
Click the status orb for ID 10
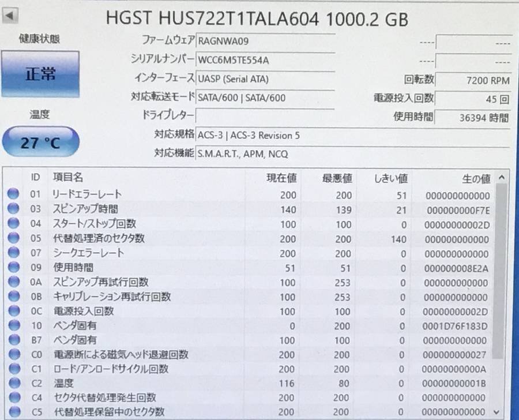pyautogui.click(x=14, y=325)
